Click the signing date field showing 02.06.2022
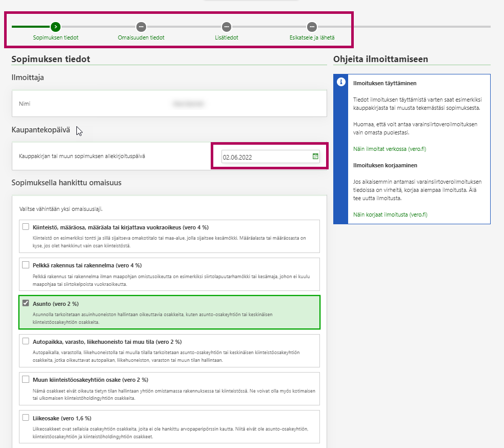Viewport: 504px width, 448px height. [266, 157]
